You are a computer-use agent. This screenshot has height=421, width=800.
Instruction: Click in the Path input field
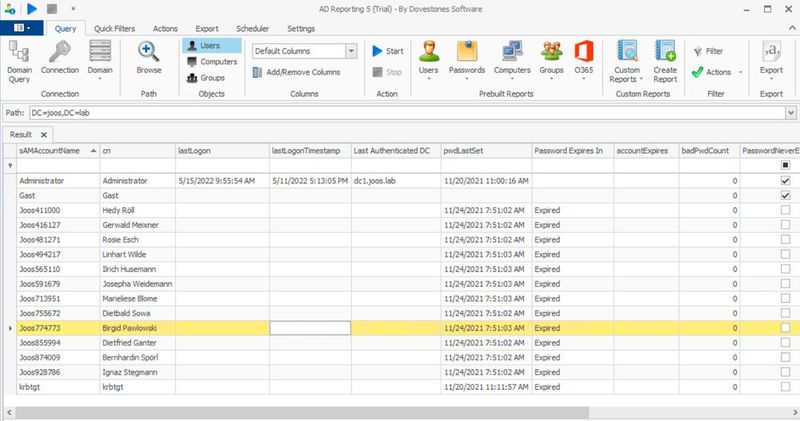coord(407,113)
